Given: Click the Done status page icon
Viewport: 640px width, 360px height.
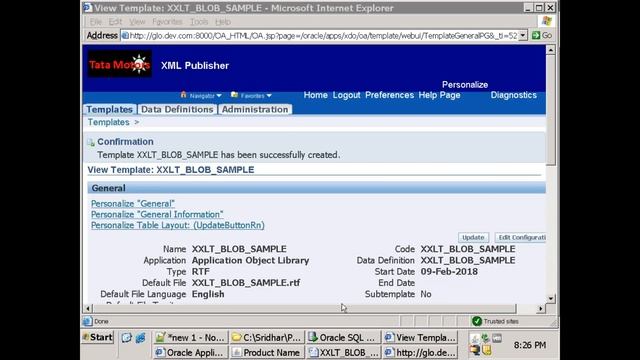Looking at the screenshot, I should click(x=87, y=321).
